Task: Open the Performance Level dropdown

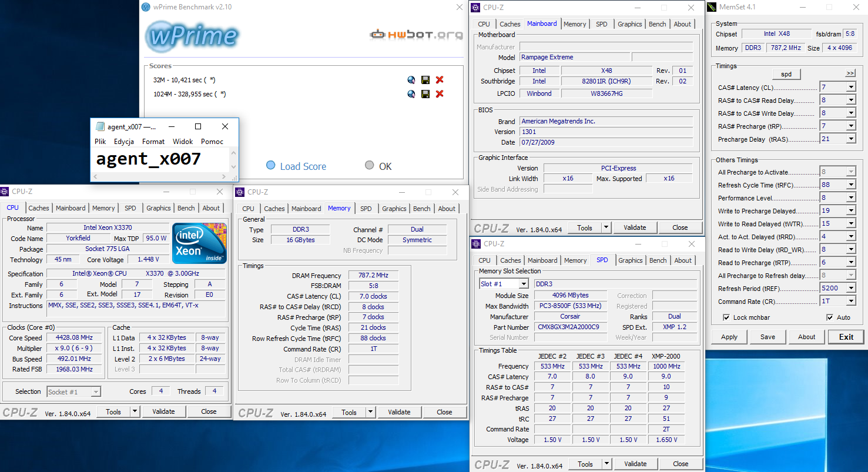Action: (850, 197)
